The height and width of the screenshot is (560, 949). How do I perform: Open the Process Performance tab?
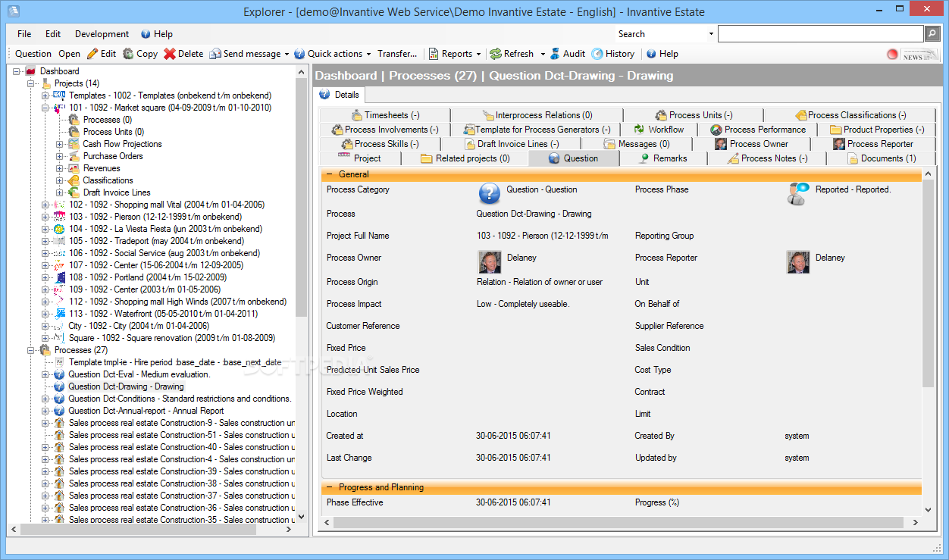pos(757,130)
